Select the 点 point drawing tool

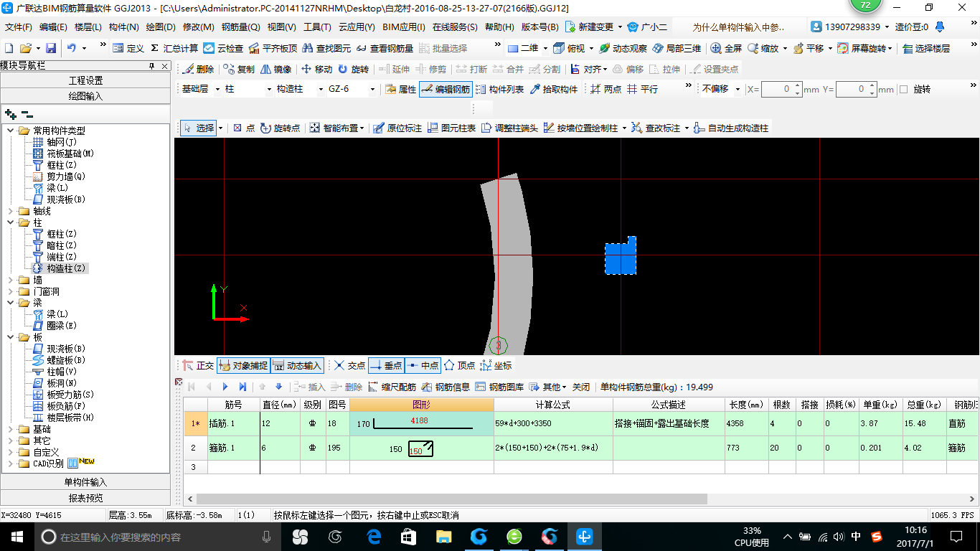pos(244,128)
